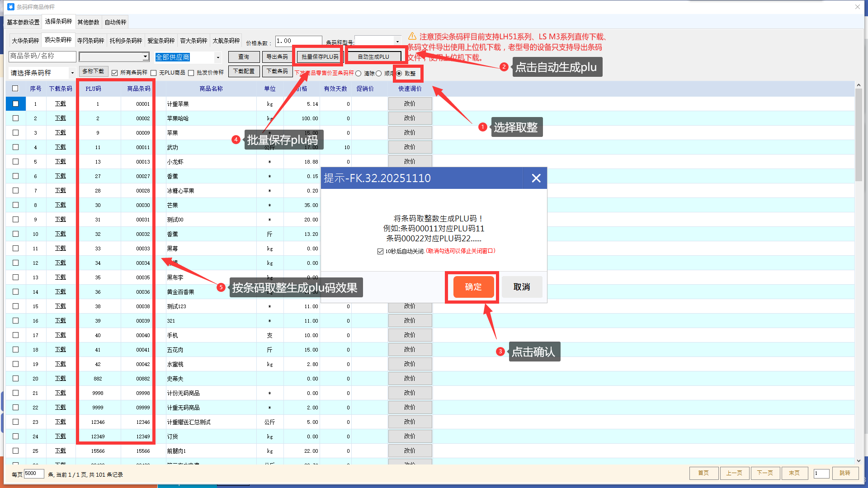The width and height of the screenshot is (868, 488).
Task: Uncheck the 所有条码秤 checkbox
Action: (115, 73)
